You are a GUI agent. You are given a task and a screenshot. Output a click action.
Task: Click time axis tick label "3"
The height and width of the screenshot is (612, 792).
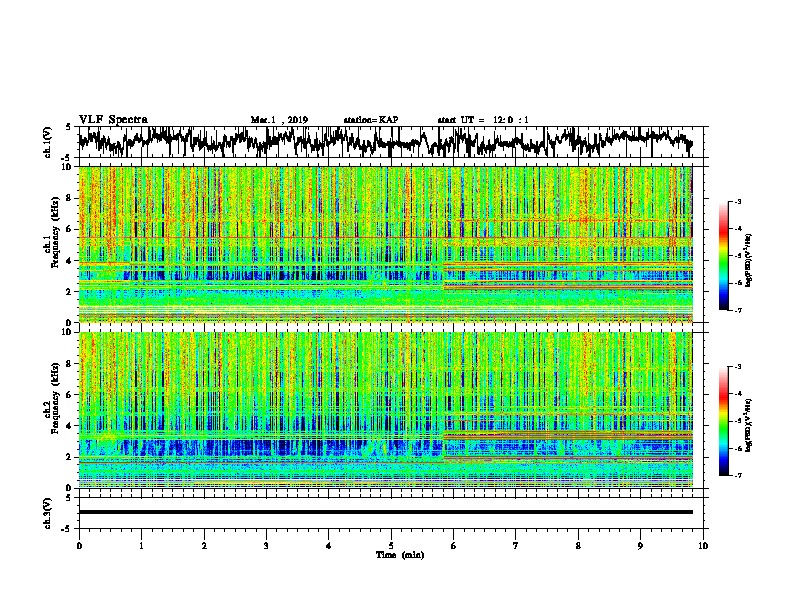click(x=266, y=546)
